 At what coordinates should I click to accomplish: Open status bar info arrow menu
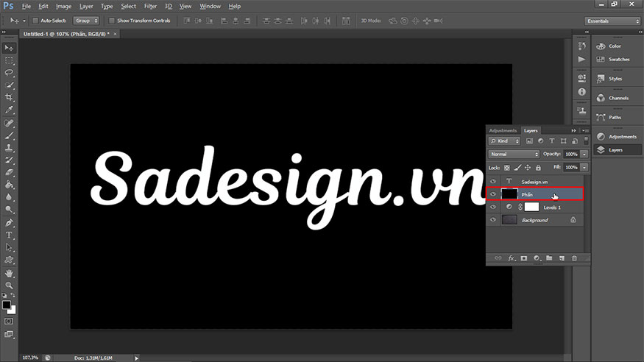click(136, 358)
